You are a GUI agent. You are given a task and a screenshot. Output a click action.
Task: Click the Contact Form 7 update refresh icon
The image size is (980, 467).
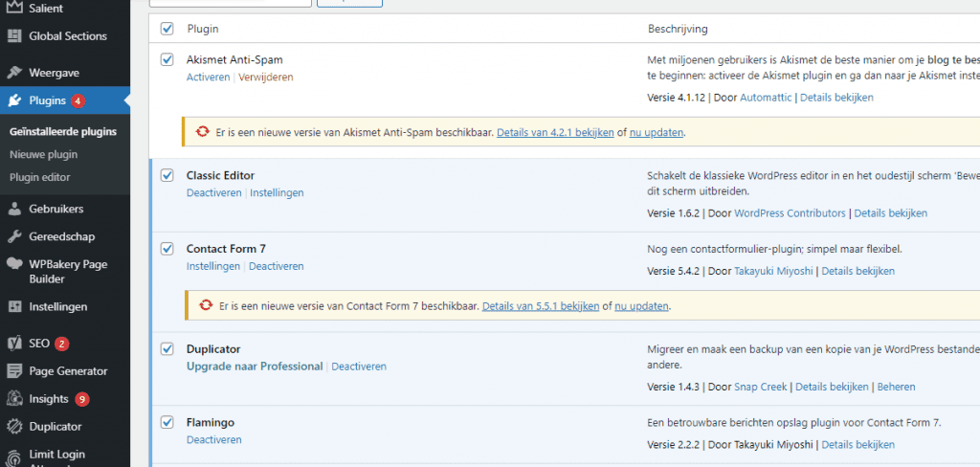click(x=206, y=306)
